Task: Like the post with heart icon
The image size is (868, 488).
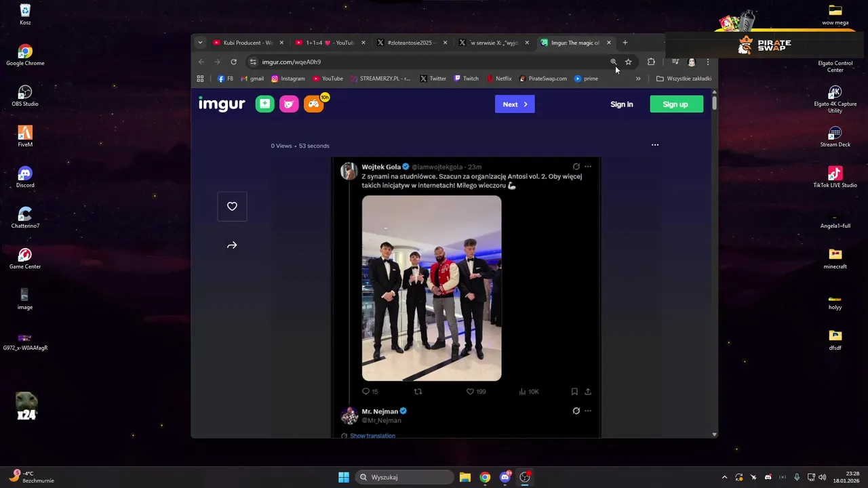Action: tap(232, 206)
